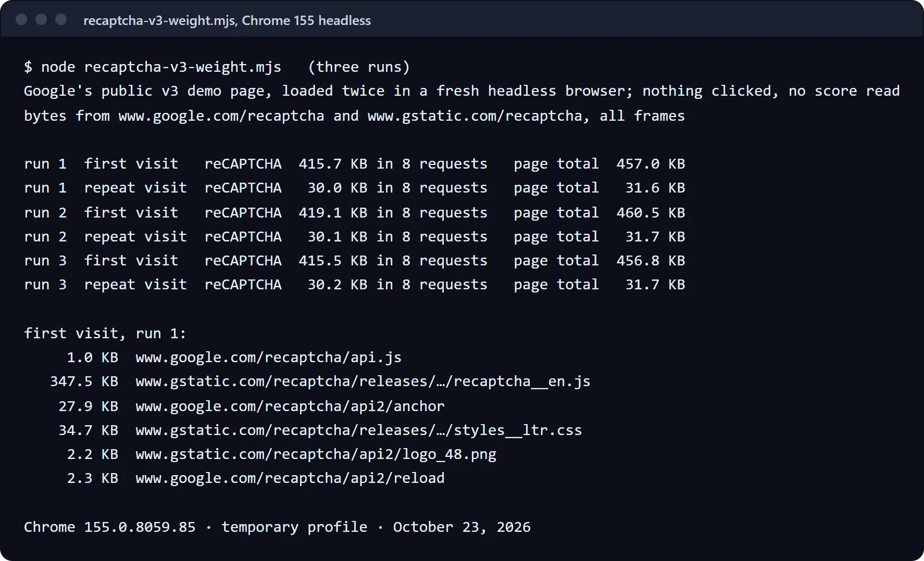
Task: Click the logo_48.png URL line
Action: [x=316, y=454]
